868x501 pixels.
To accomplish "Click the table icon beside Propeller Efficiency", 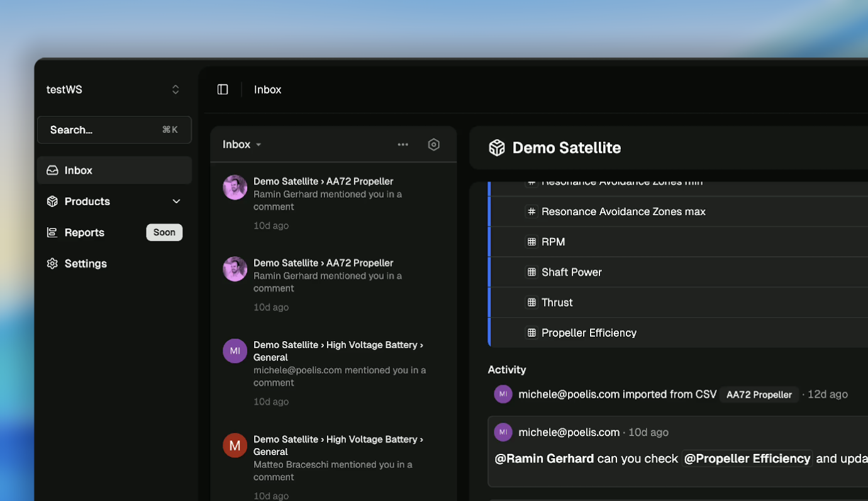I will pyautogui.click(x=531, y=332).
